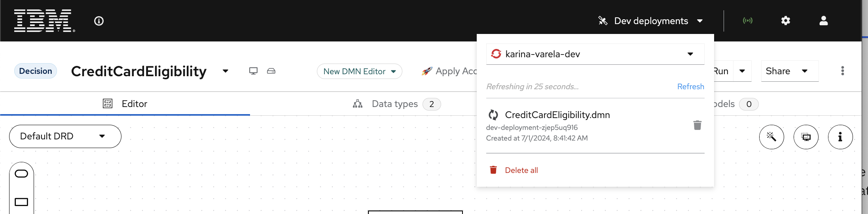Viewport: 868px width, 214px height.
Task: Open settings gear icon
Action: (x=786, y=21)
